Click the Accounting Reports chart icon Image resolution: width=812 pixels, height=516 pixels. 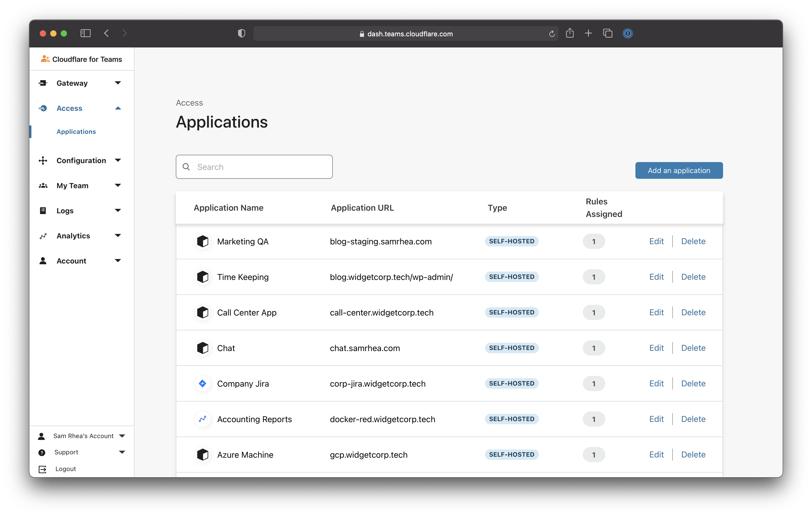[203, 419]
